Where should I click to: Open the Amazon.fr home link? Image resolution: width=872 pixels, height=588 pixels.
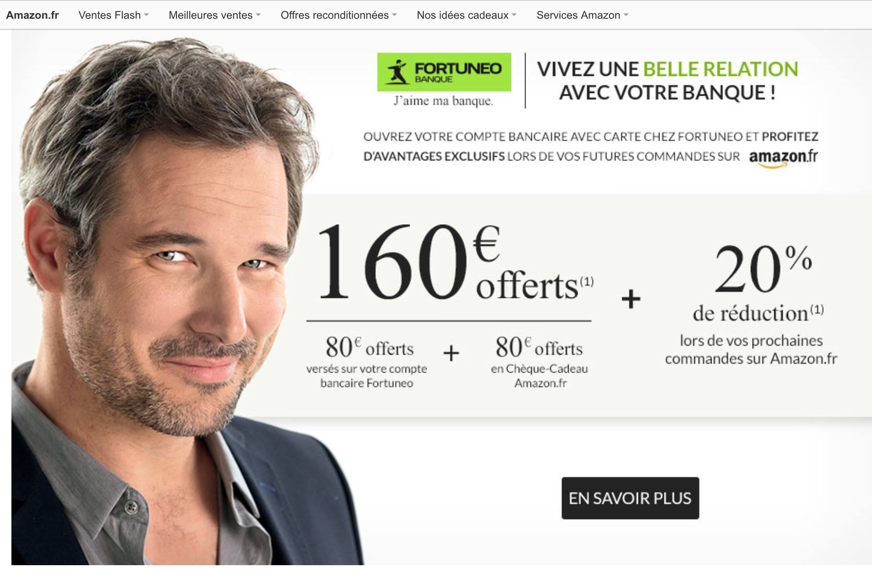tap(32, 15)
